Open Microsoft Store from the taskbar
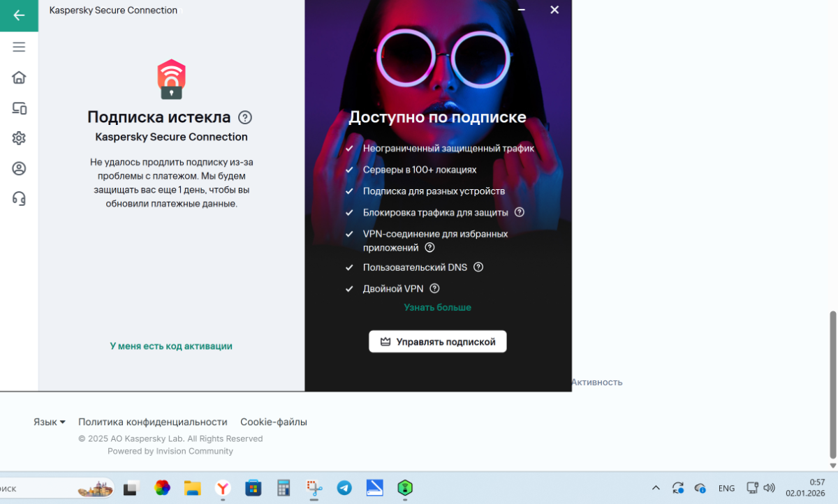Viewport: 838px width, 504px height. tap(253, 488)
